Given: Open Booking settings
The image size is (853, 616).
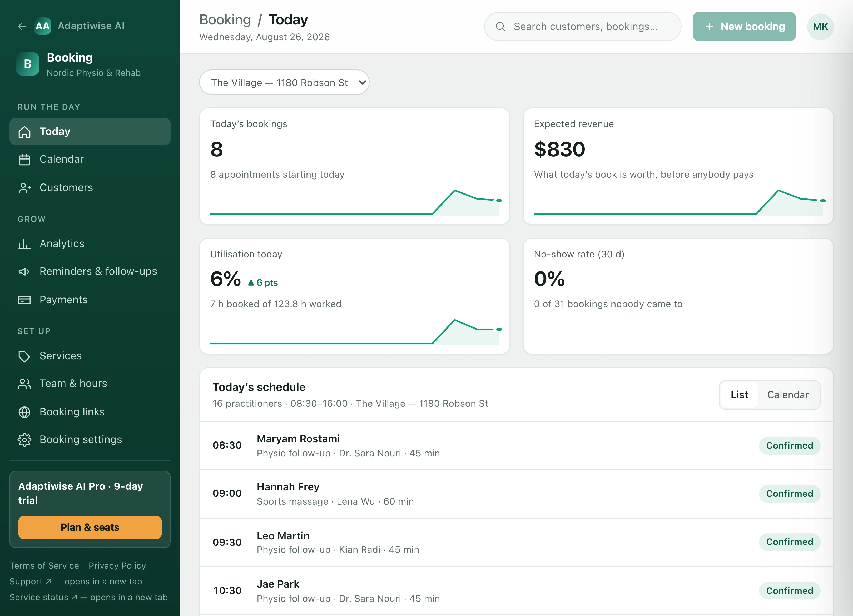Looking at the screenshot, I should [x=90, y=440].
